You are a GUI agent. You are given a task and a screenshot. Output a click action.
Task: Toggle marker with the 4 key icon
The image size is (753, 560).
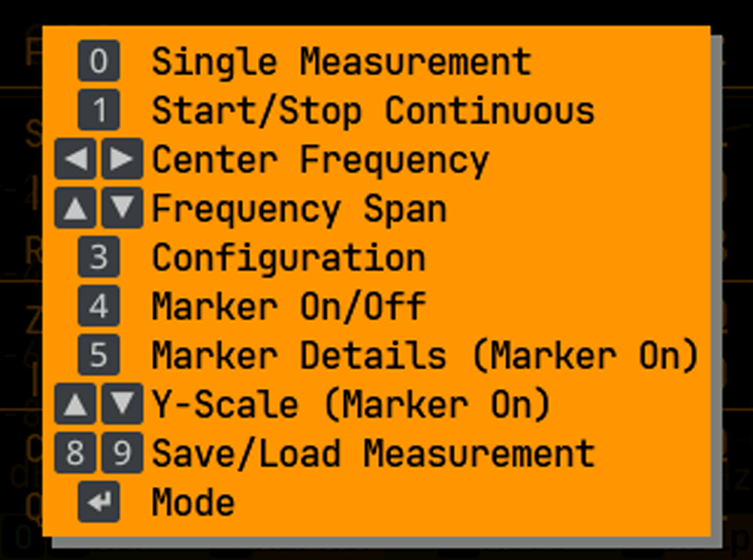pyautogui.click(x=99, y=306)
